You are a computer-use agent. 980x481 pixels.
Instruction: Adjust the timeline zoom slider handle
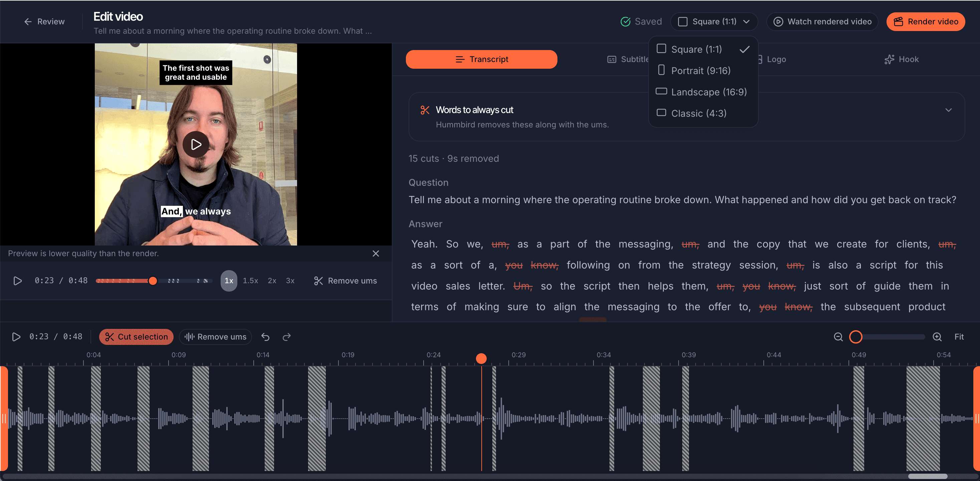click(x=855, y=337)
